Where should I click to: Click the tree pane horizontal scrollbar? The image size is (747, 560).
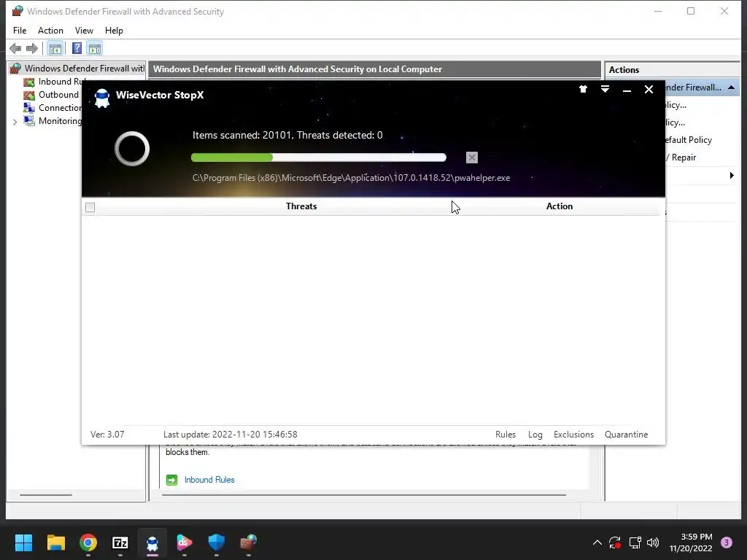46,495
